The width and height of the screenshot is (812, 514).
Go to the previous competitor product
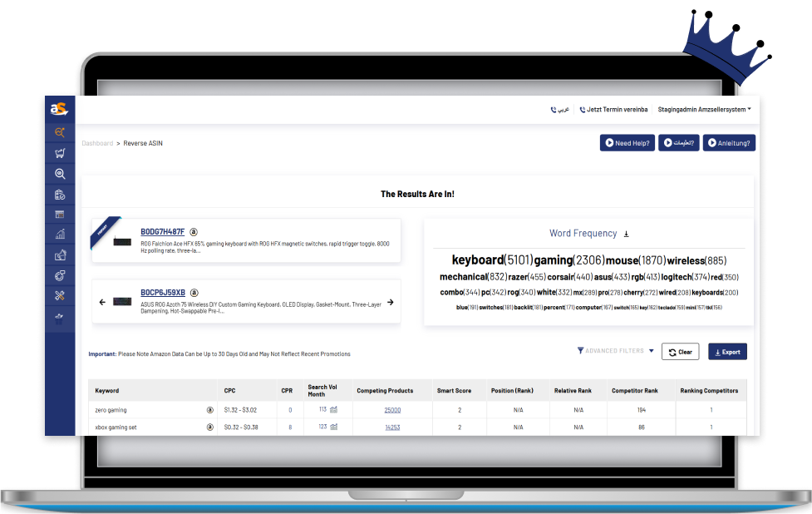102,302
